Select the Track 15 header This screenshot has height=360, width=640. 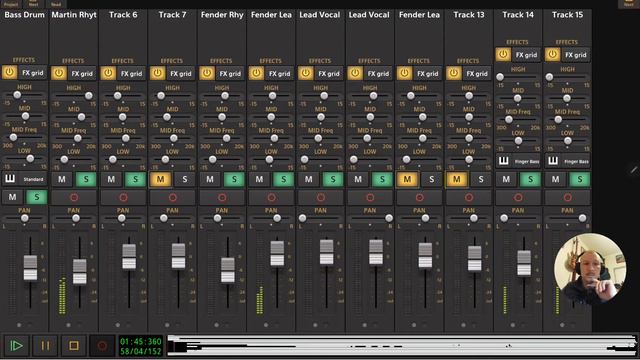coord(568,15)
